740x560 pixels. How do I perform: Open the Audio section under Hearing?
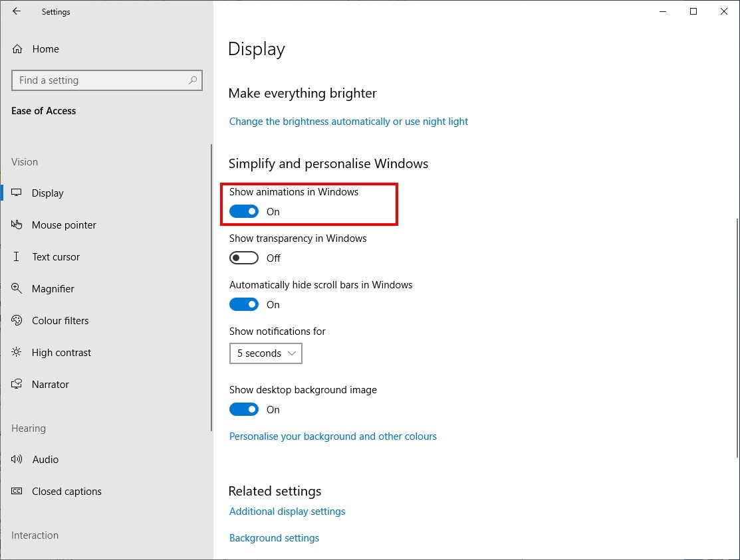coord(45,460)
